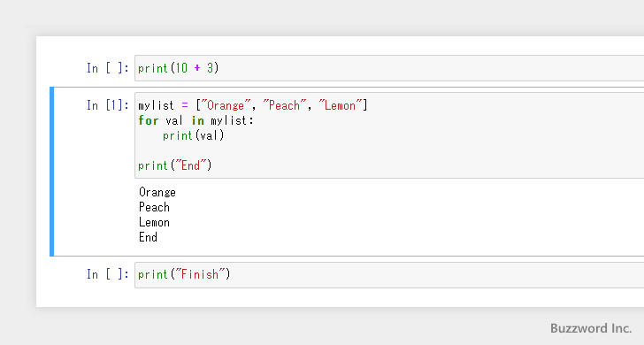Viewport: 644px width, 345px height.
Task: Click the "Orange" string in the list
Action: [x=226, y=105]
